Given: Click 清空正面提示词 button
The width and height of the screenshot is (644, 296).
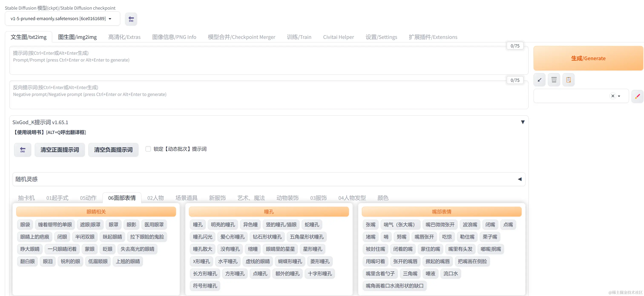Looking at the screenshot, I should [x=60, y=150].
